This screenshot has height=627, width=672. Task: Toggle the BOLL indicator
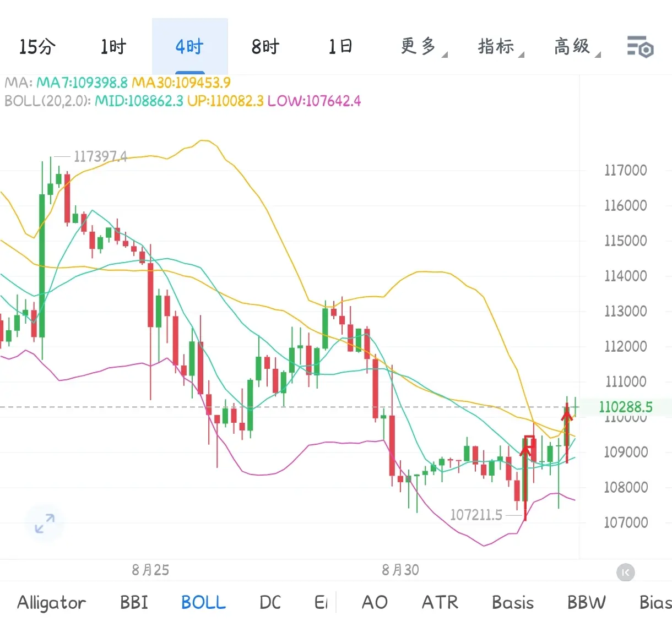click(x=203, y=602)
